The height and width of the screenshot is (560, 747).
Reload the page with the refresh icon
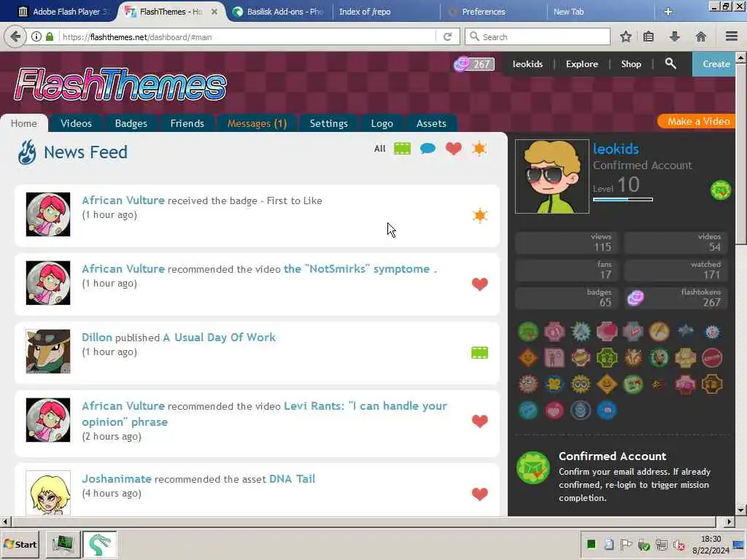click(447, 36)
